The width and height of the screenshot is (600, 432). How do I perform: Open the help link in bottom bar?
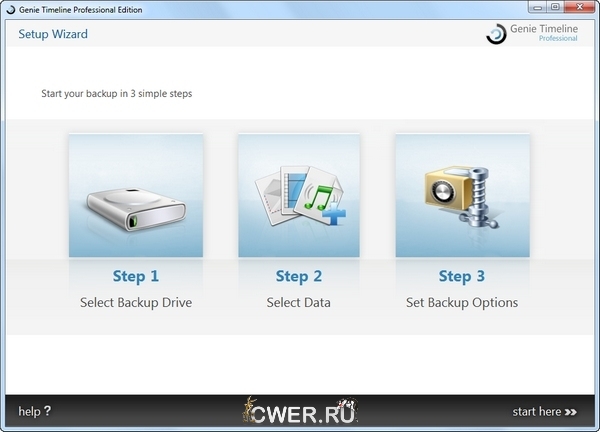pos(29,411)
